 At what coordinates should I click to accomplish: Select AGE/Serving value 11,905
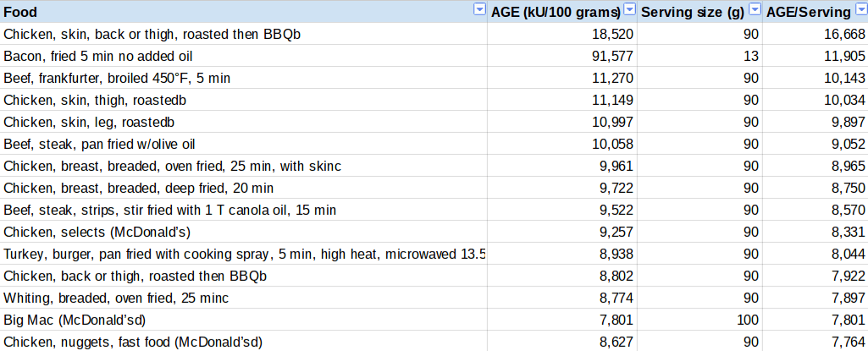pyautogui.click(x=815, y=56)
